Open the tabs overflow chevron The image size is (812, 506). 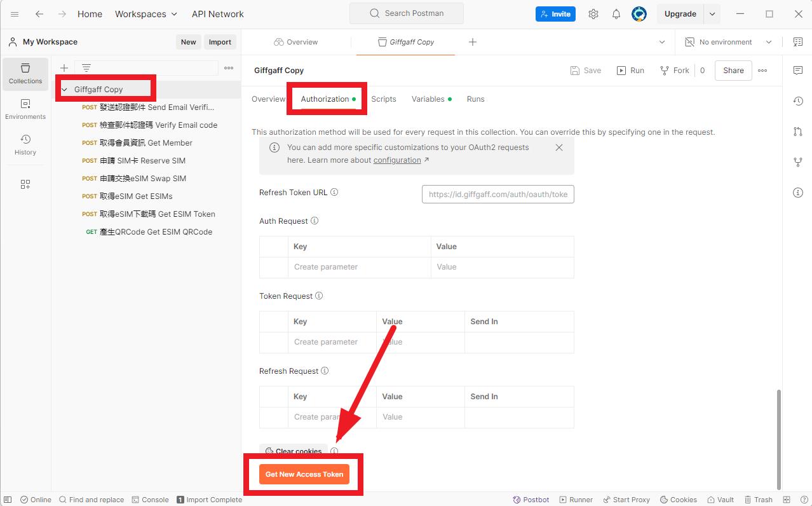pos(662,42)
